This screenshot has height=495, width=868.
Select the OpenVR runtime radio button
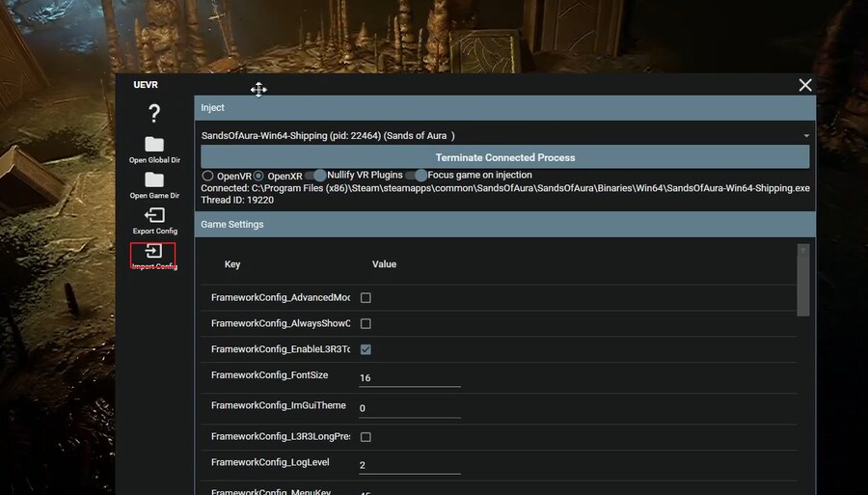click(207, 176)
